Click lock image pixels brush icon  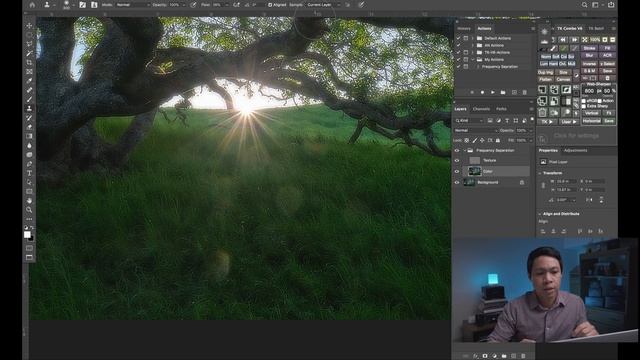coord(475,140)
